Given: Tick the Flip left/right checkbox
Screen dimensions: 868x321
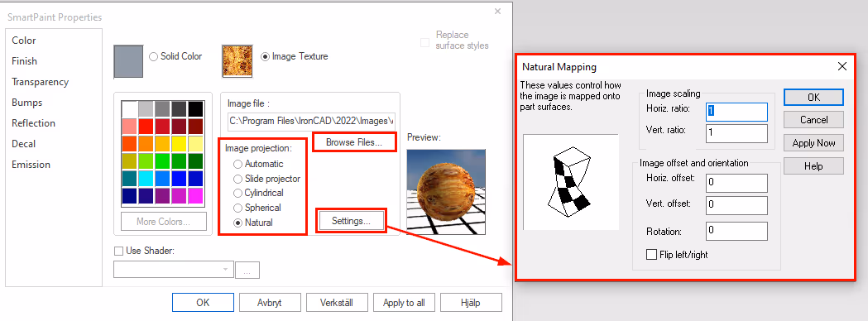Looking at the screenshot, I should coord(651,255).
